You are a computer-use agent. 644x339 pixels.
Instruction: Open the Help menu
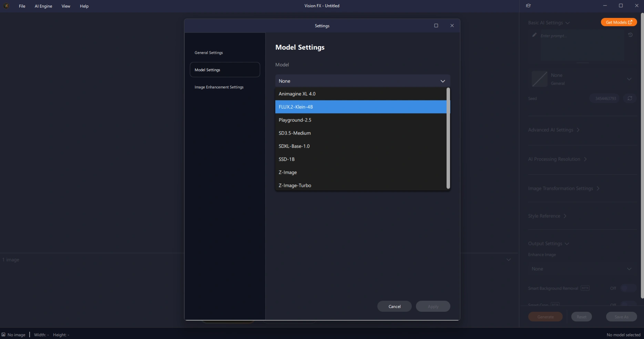[x=84, y=6]
